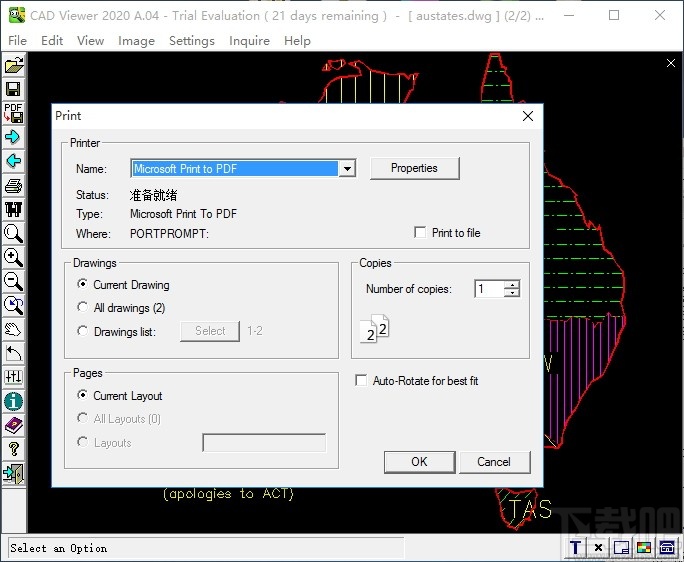Increase number of copies with up arrow
This screenshot has height=562, width=684.
coord(512,284)
